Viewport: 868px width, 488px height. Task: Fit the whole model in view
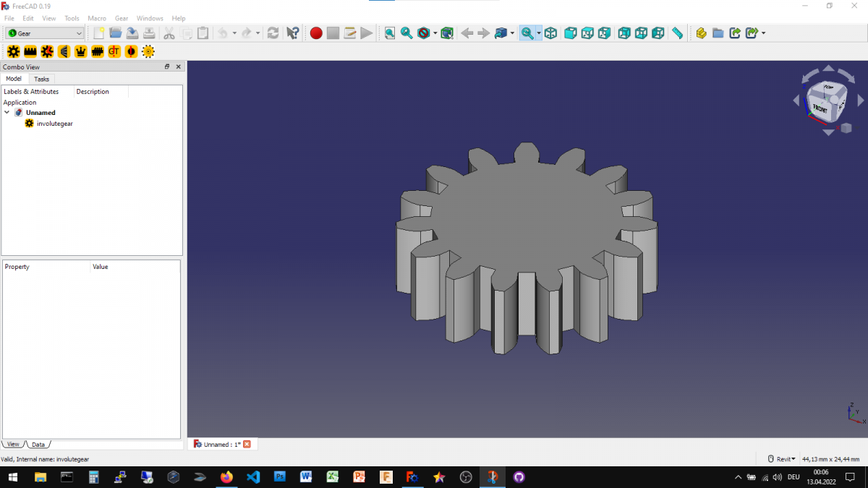389,33
